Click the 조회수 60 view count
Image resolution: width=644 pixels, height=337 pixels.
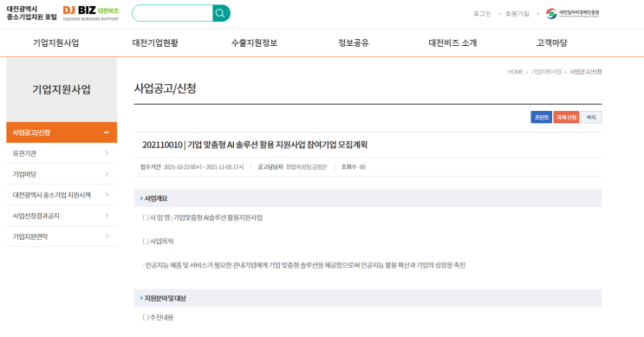354,167
